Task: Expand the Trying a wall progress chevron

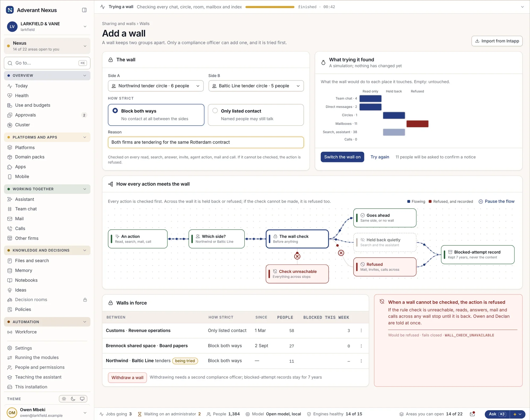Action: pyautogui.click(x=522, y=7)
